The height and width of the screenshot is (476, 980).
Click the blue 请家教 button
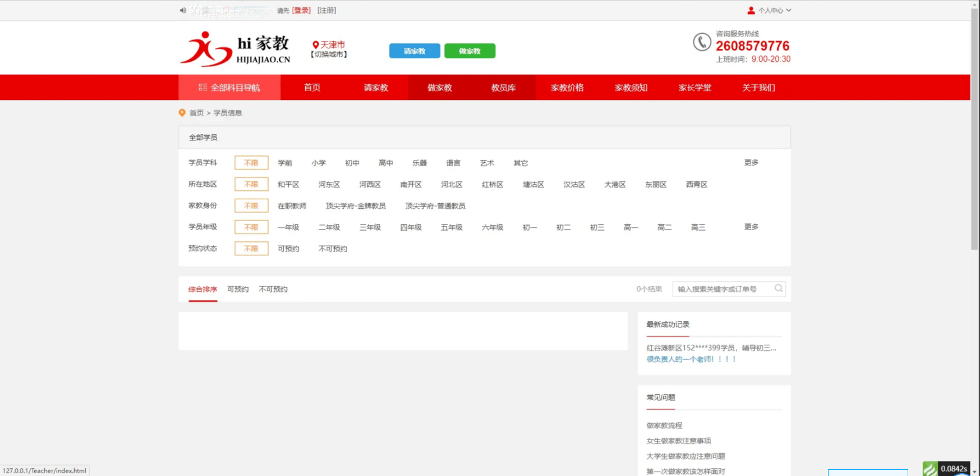pyautogui.click(x=415, y=51)
